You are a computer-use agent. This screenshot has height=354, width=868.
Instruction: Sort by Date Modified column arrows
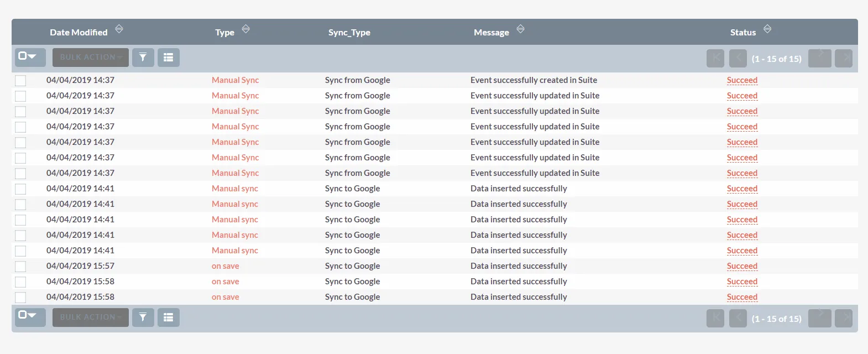(x=119, y=29)
